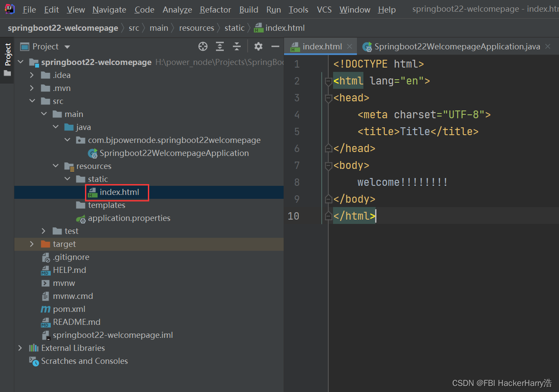Expand External Libraries node
This screenshot has height=392, width=559.
pos(20,348)
